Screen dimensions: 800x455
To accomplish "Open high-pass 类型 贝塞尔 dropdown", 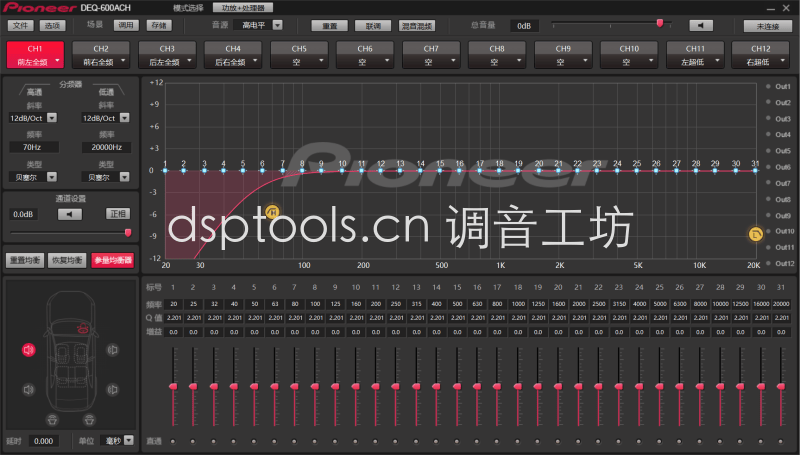I will click(52, 177).
